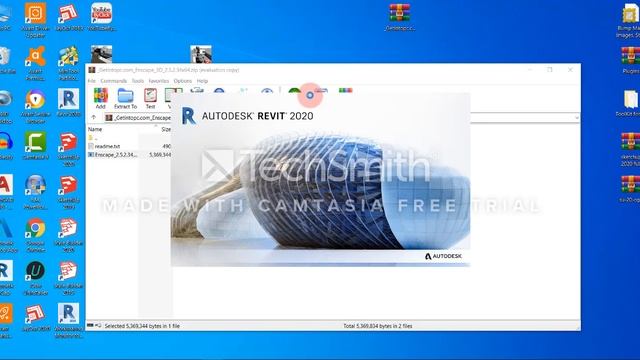Click the "Total 5,369,834 bytes in 2 files" status text
The image size is (640, 360).
pos(378,326)
